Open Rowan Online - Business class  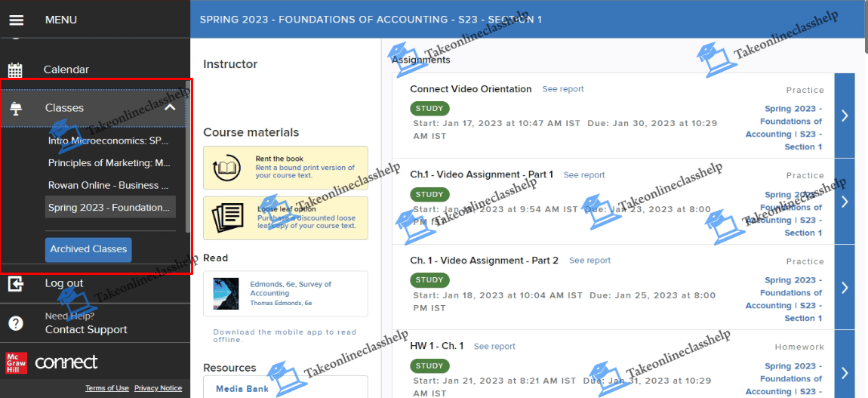tap(109, 185)
